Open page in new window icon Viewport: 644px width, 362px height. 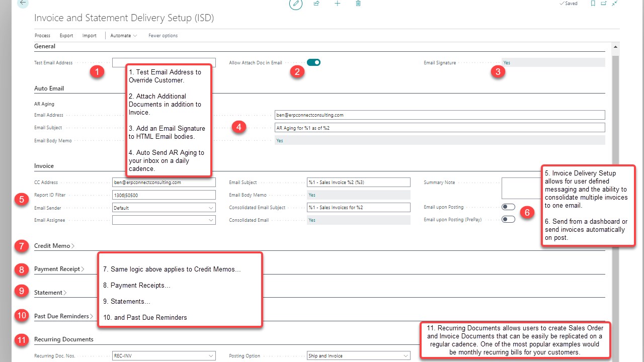[x=604, y=4]
